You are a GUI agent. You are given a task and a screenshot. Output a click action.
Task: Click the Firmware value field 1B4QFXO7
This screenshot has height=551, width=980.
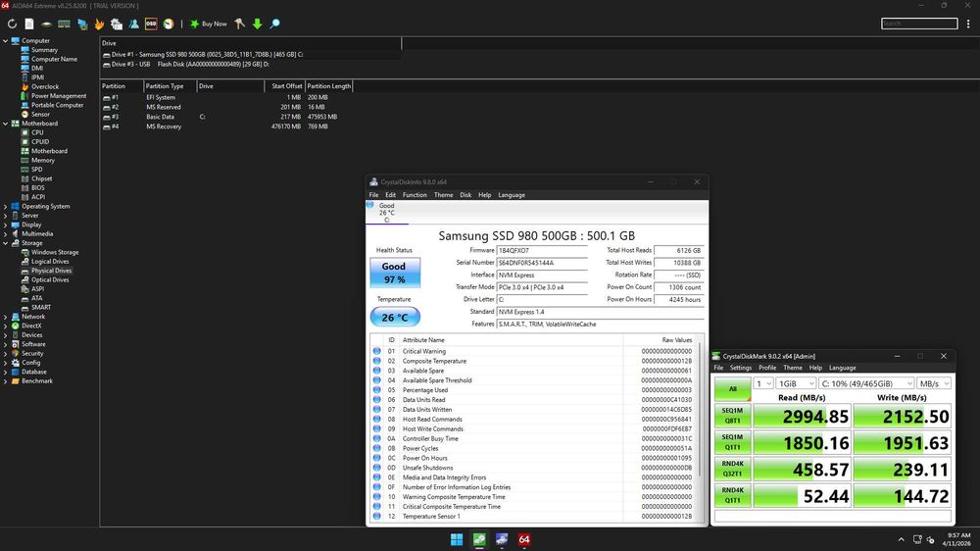click(x=542, y=250)
